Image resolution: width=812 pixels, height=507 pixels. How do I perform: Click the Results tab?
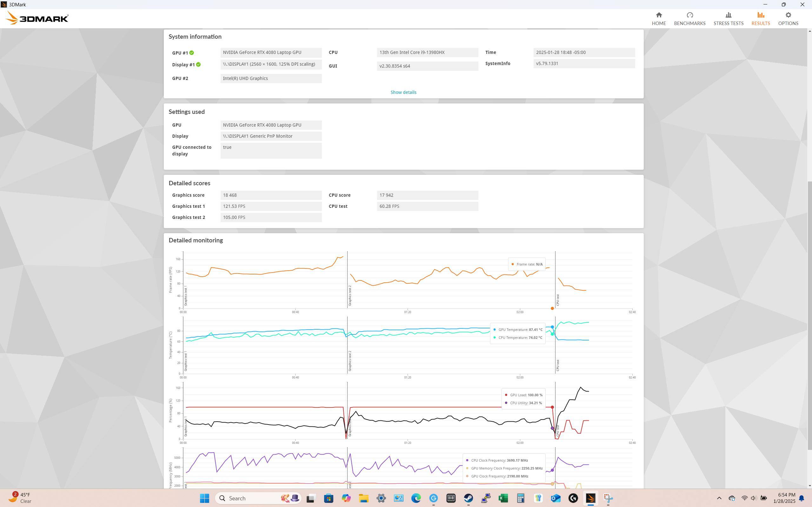[760, 19]
